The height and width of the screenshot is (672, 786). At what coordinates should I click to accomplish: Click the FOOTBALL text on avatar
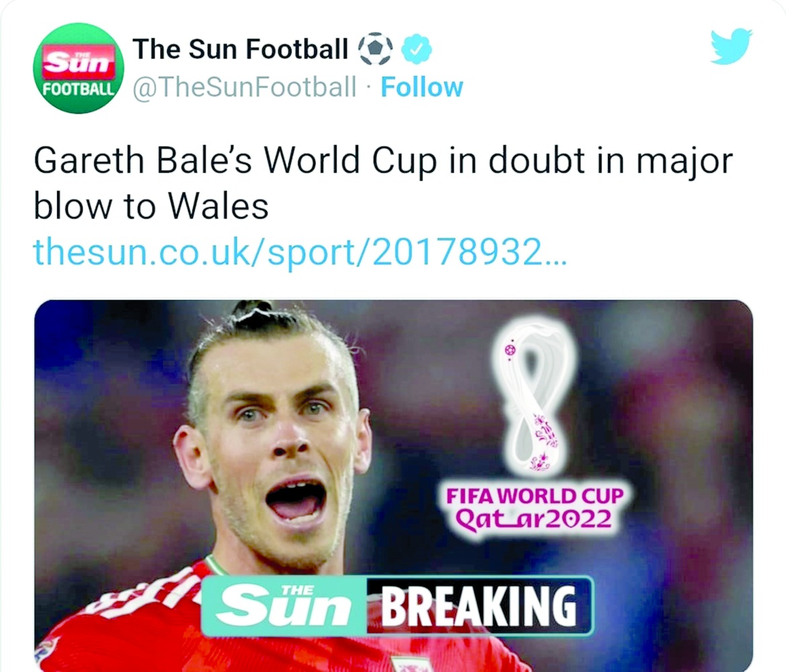coord(79,89)
